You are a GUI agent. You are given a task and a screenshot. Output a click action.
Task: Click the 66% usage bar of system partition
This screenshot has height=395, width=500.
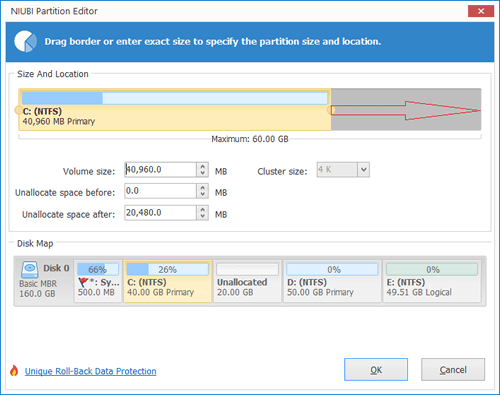(x=98, y=269)
